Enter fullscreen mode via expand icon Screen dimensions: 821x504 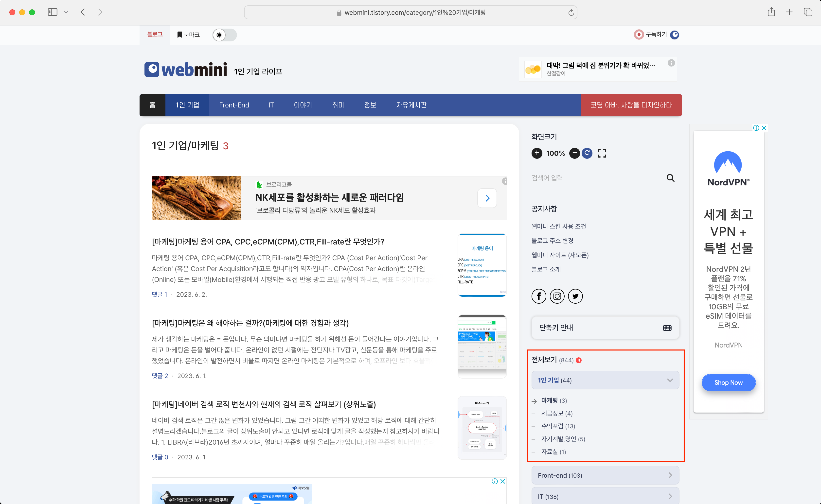[x=602, y=153]
